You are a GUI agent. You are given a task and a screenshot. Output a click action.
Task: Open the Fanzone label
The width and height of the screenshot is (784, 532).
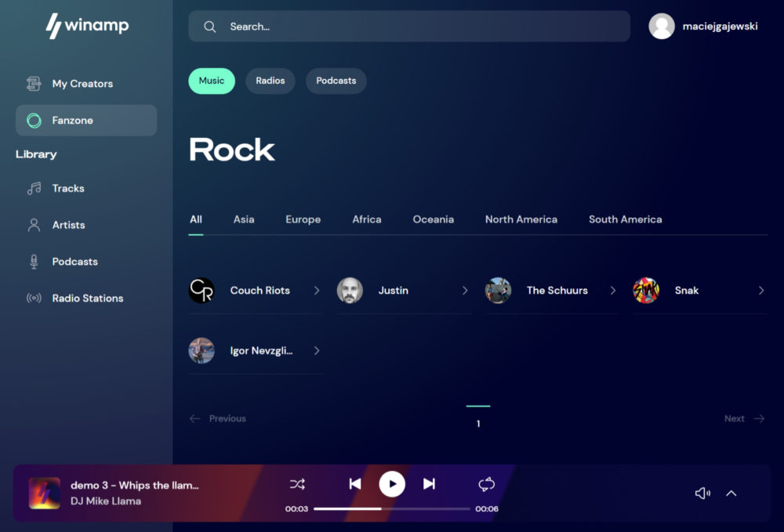pos(72,121)
